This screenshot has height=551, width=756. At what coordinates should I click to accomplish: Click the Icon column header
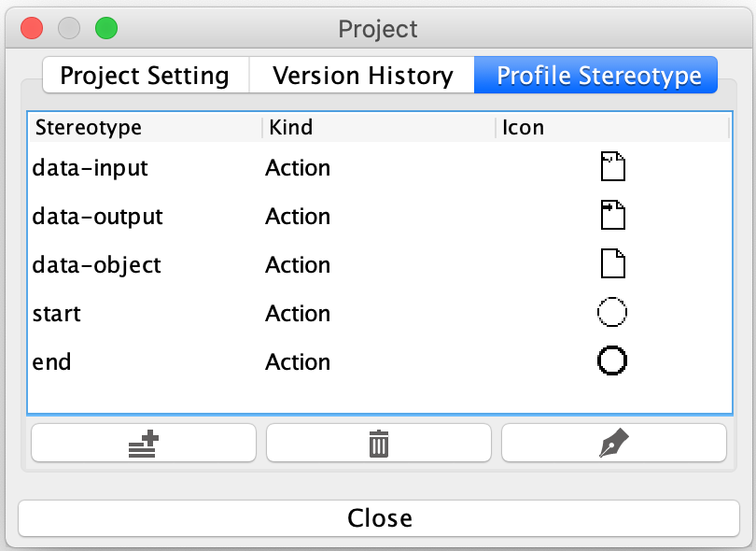523,127
